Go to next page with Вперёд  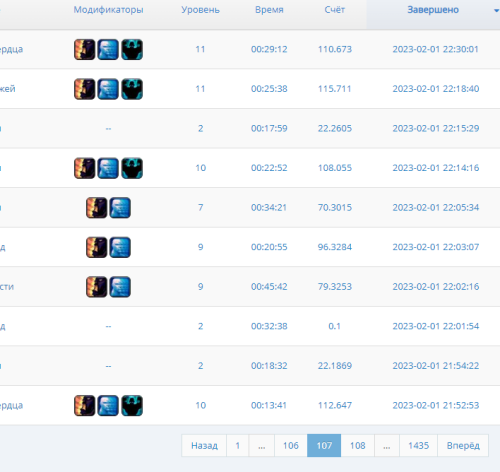pyautogui.click(x=463, y=445)
